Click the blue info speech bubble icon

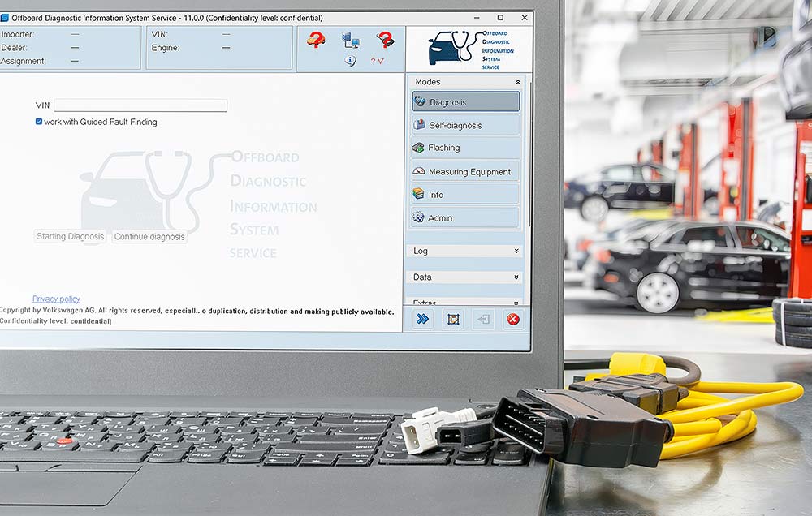pos(350,61)
